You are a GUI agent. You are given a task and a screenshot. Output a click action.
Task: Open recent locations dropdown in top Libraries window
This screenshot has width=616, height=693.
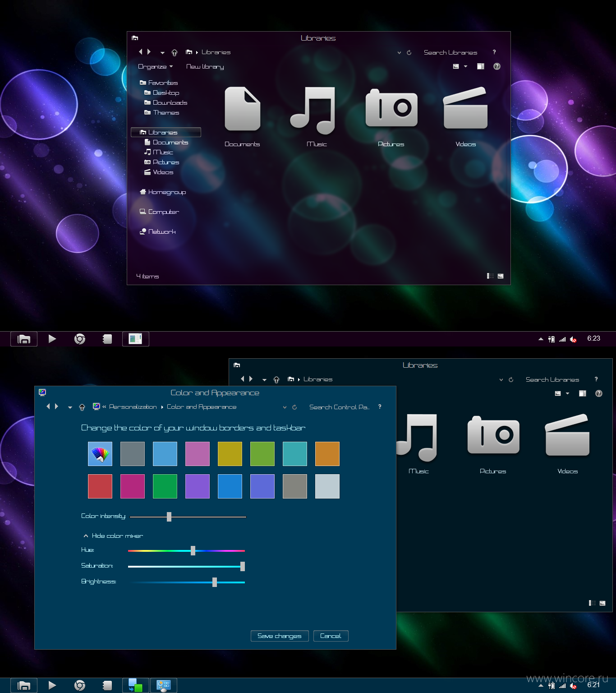pos(162,53)
